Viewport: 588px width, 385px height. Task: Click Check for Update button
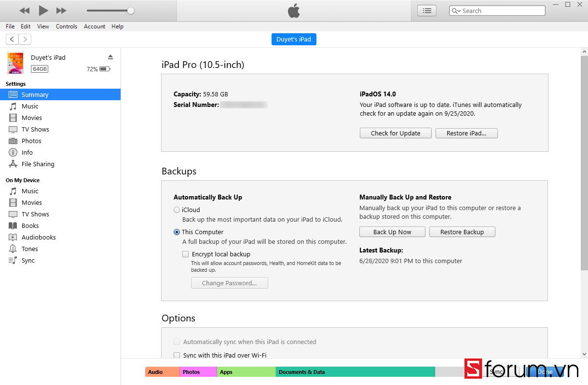pyautogui.click(x=396, y=133)
